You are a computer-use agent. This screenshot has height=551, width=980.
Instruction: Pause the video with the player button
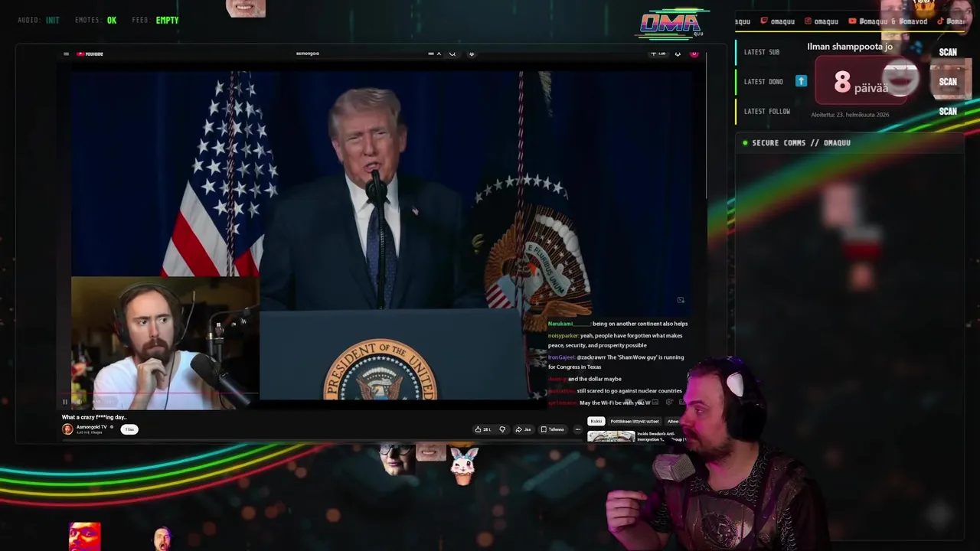65,402
